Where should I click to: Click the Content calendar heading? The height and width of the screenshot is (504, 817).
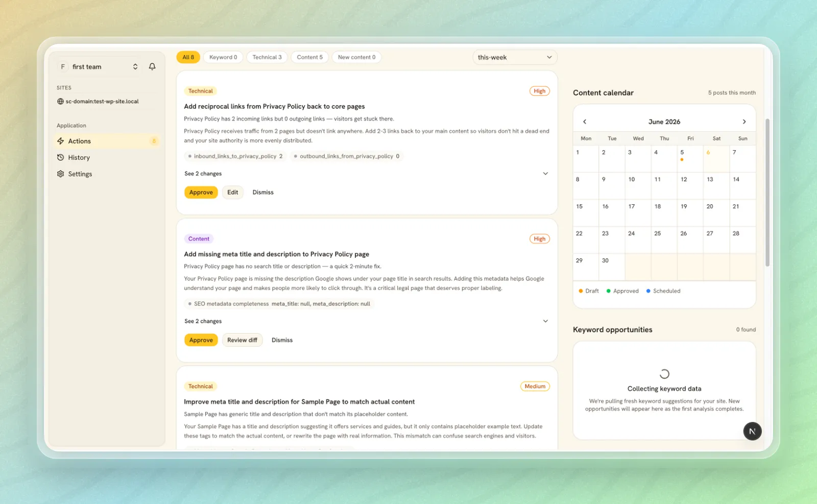click(603, 92)
